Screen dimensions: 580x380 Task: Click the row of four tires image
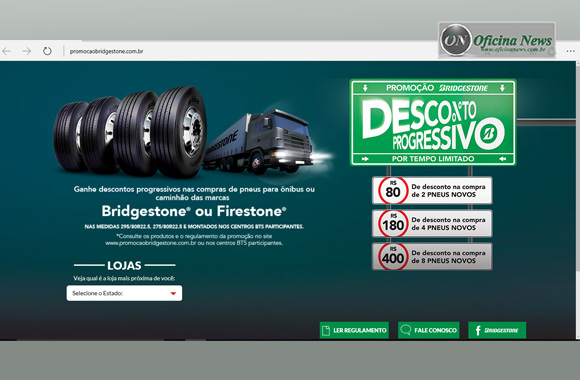point(130,132)
